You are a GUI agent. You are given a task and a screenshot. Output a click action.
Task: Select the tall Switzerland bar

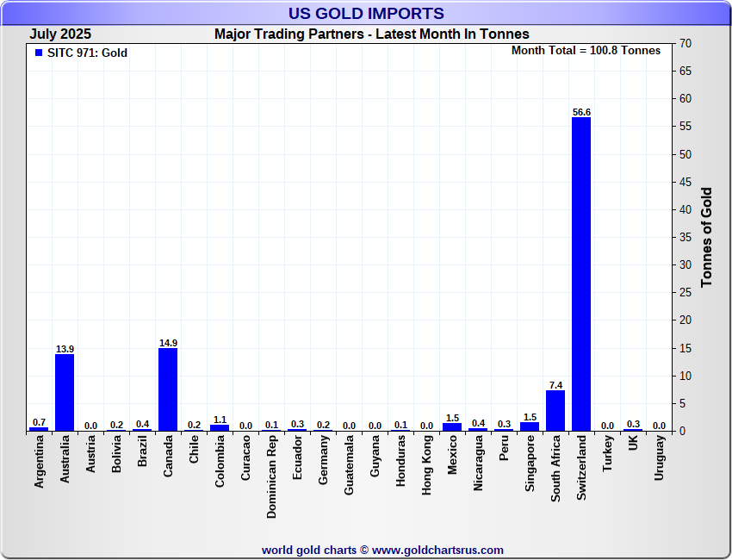click(581, 274)
